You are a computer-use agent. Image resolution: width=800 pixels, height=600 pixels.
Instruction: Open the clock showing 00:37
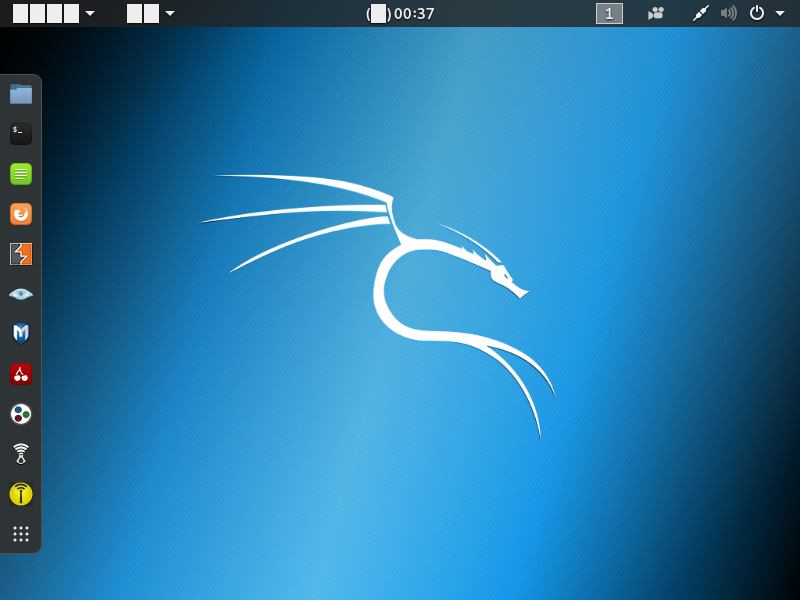400,14
